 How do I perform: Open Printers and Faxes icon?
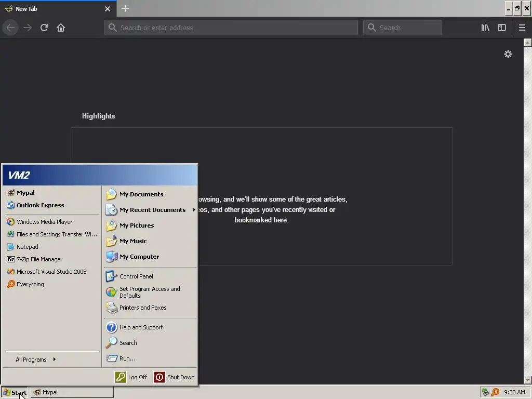click(111, 308)
